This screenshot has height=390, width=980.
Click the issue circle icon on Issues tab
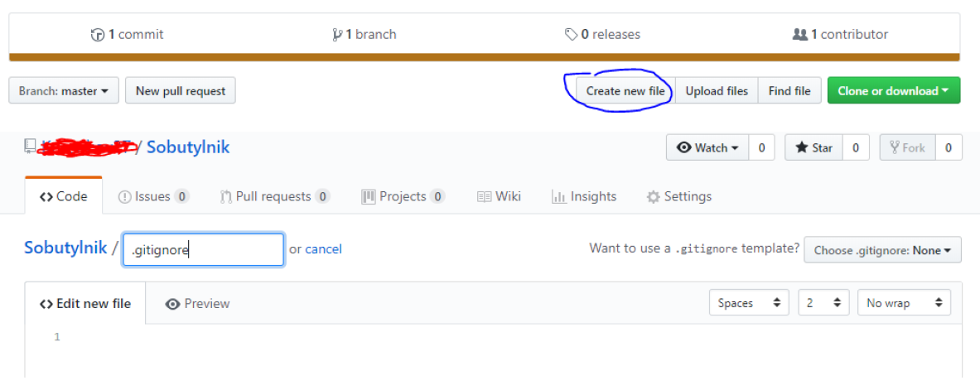pyautogui.click(x=124, y=197)
